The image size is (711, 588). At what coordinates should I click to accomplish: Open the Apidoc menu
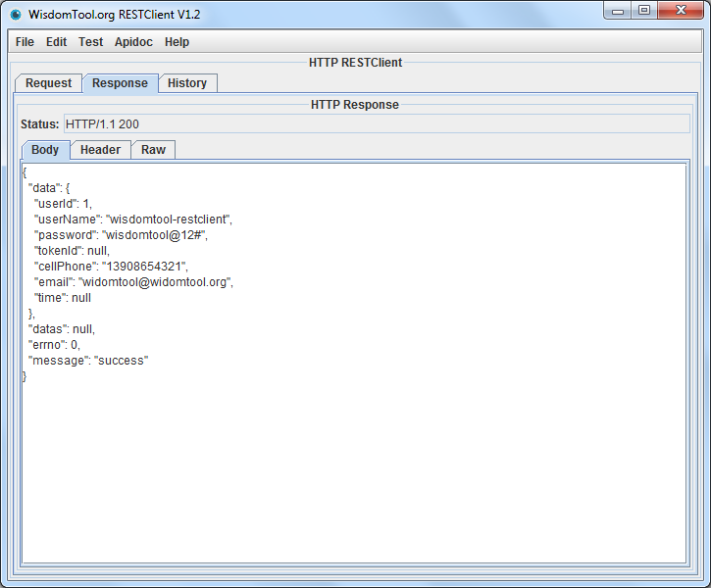click(x=133, y=42)
